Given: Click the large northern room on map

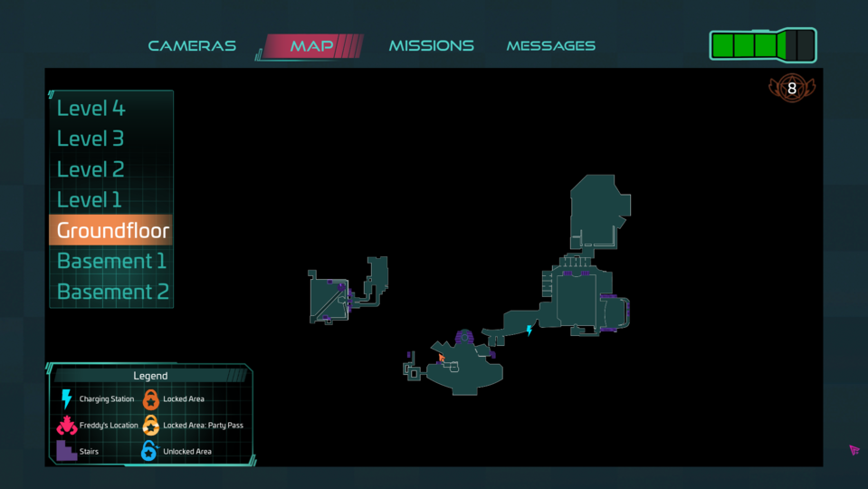Looking at the screenshot, I should tap(598, 210).
